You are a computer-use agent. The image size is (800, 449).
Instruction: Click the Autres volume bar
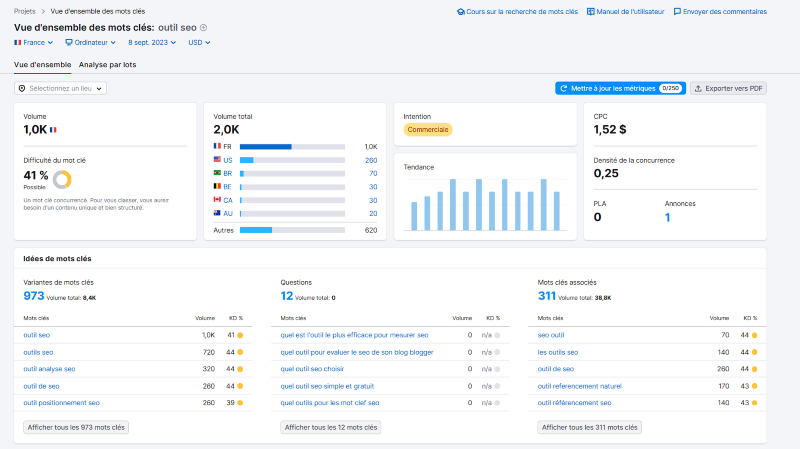pyautogui.click(x=292, y=230)
